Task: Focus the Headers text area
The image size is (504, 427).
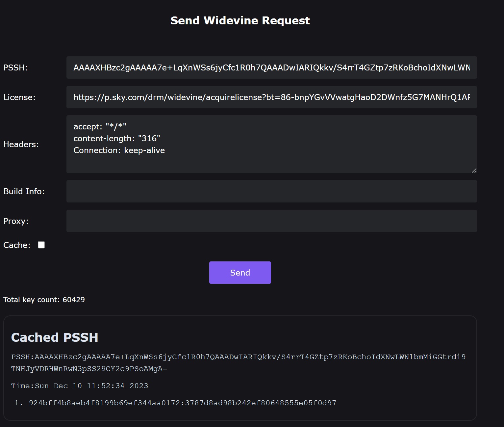Action: pos(271,144)
